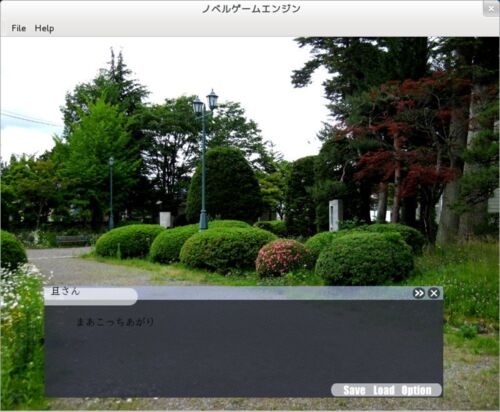Click the dialogue text まあこっちあがり
Viewport: 500px width, 412px height.
pyautogui.click(x=115, y=322)
